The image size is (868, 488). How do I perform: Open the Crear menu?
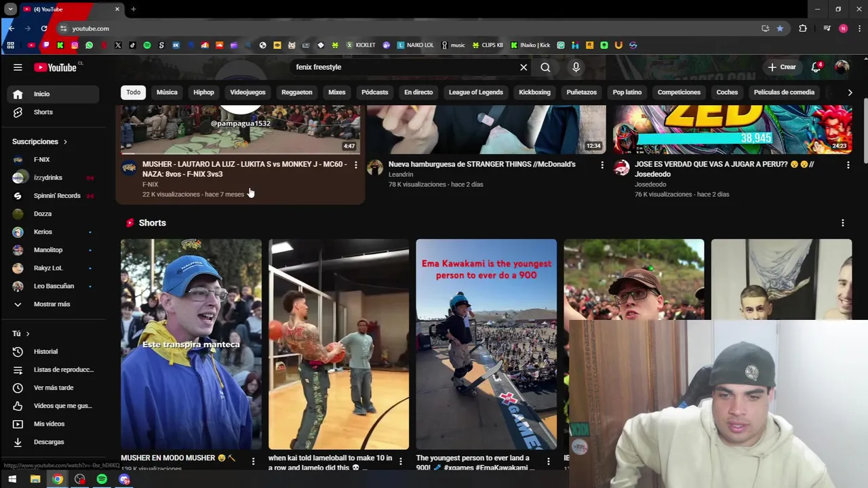(x=781, y=67)
